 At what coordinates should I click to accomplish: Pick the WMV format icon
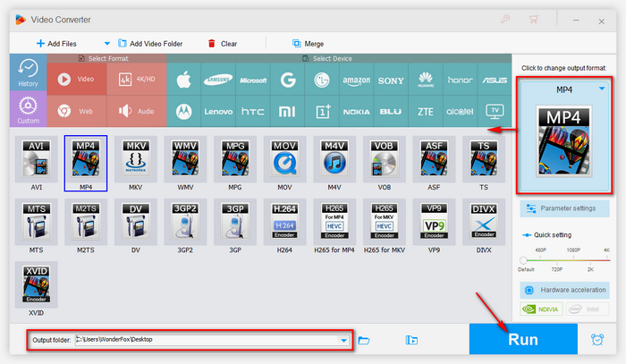tap(185, 160)
